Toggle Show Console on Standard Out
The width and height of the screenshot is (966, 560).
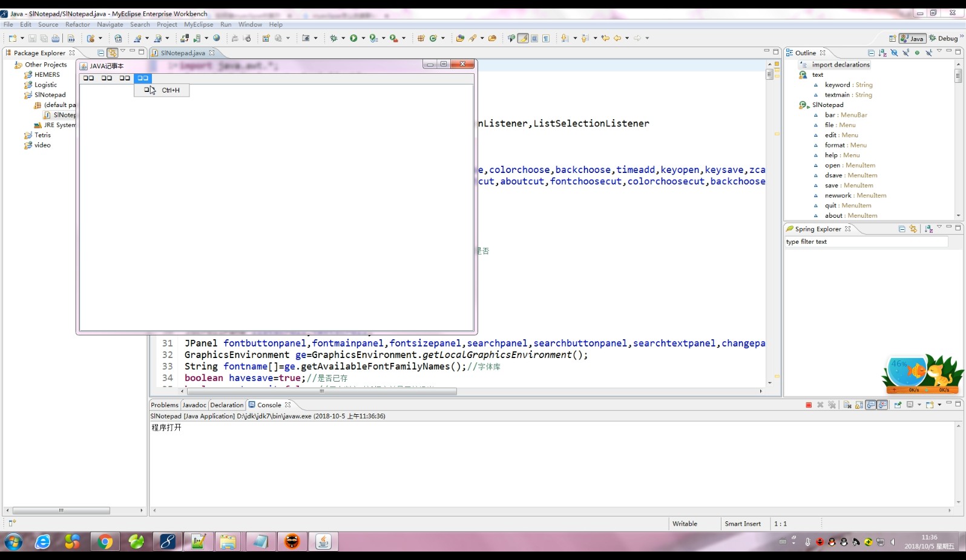tap(871, 405)
